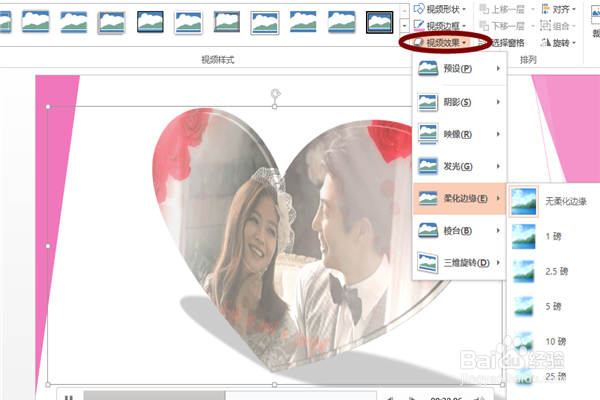This screenshot has height=400, width=600.
Task: Click the rotation handle above the video
Action: coord(275,93)
